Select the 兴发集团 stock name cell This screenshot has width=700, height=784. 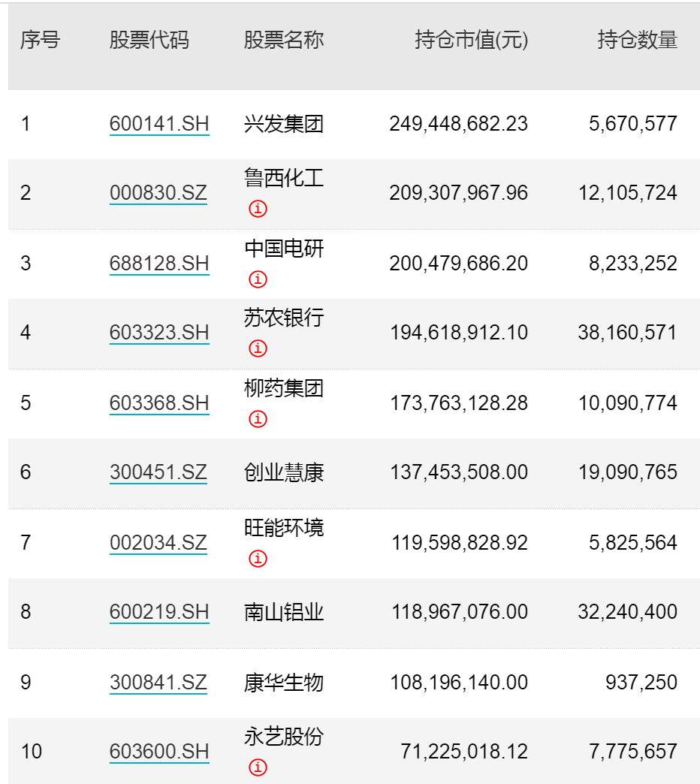(284, 124)
